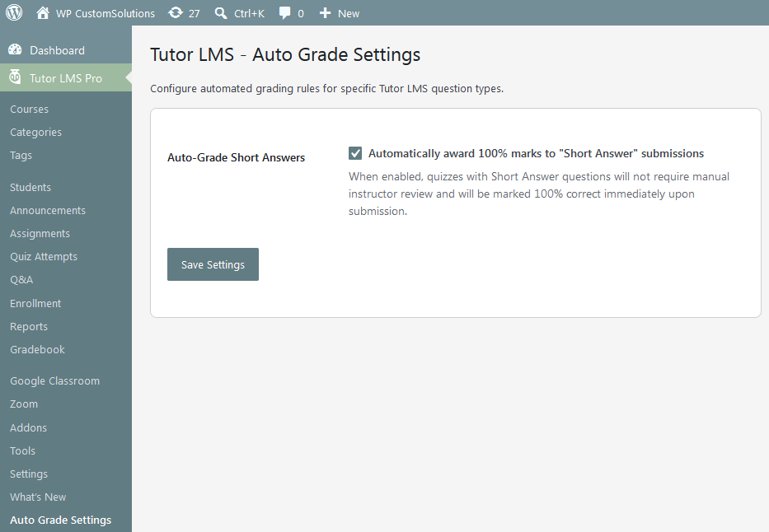The width and height of the screenshot is (769, 532).
Task: Select Tutor LMS Pro in sidebar
Action: click(x=66, y=78)
